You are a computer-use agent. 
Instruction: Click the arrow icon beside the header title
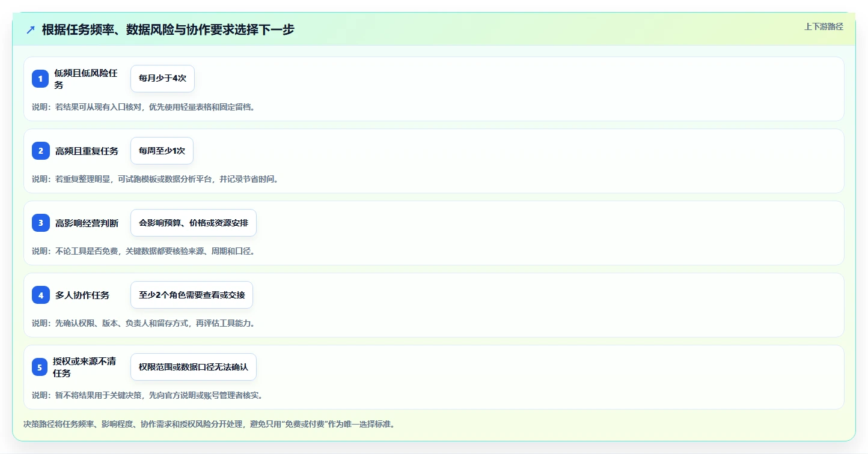tap(31, 29)
